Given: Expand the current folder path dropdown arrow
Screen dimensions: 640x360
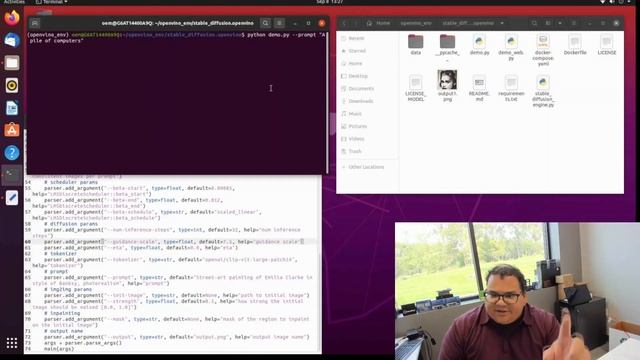Looking at the screenshot, I should tap(502, 23).
